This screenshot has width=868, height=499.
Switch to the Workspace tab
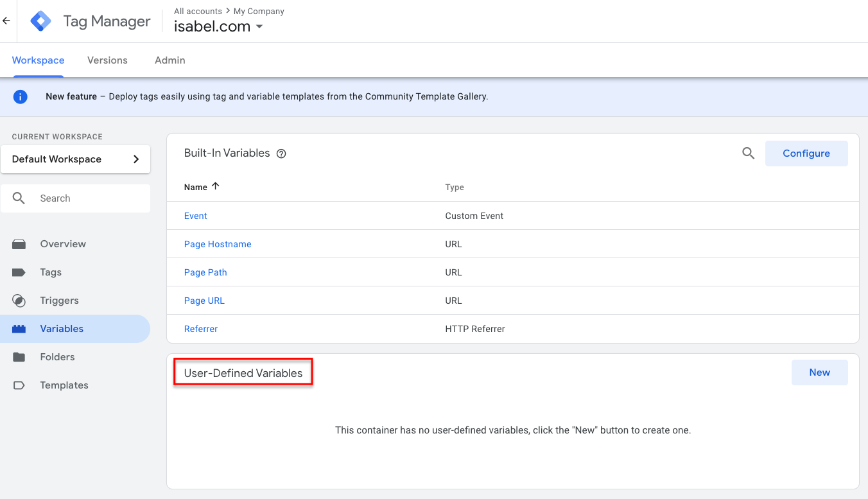38,60
